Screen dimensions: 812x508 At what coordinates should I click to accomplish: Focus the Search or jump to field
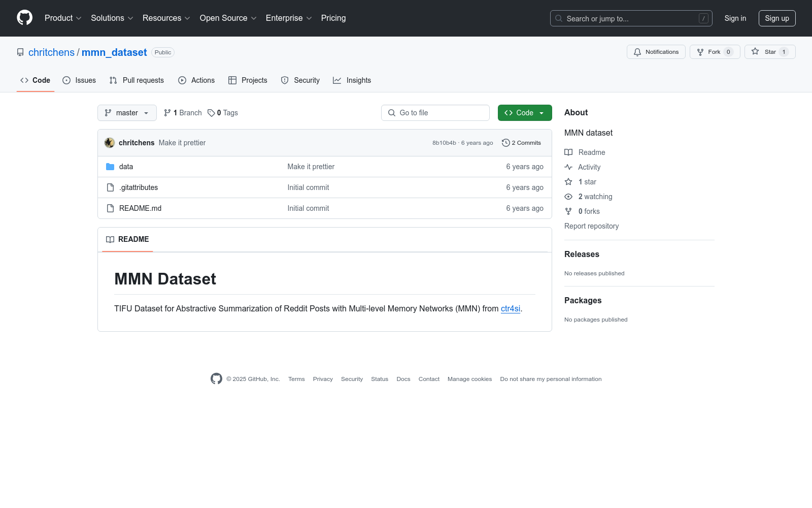click(x=631, y=18)
